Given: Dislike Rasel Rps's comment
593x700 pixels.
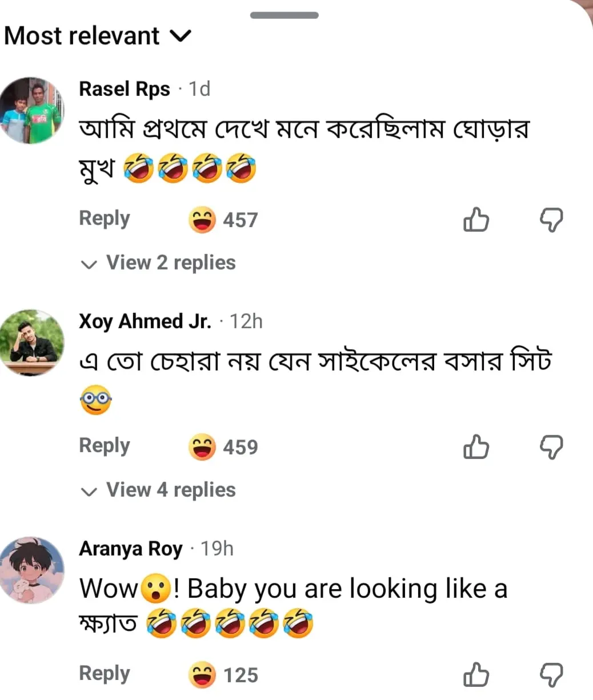Looking at the screenshot, I should (x=552, y=220).
